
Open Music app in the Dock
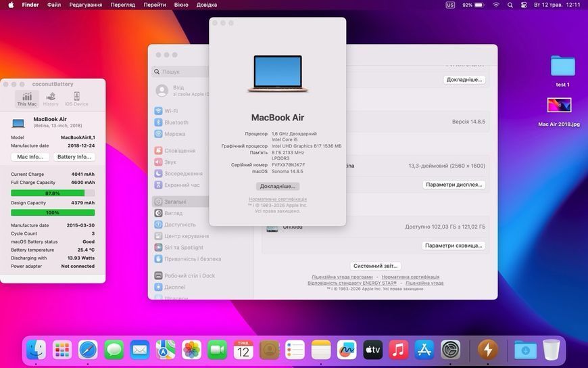pos(399,350)
